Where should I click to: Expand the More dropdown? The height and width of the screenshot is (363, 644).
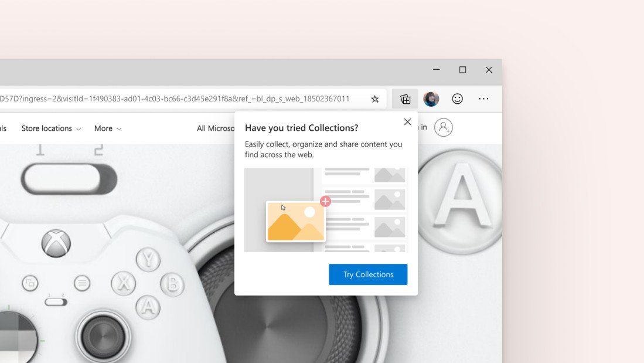click(107, 128)
